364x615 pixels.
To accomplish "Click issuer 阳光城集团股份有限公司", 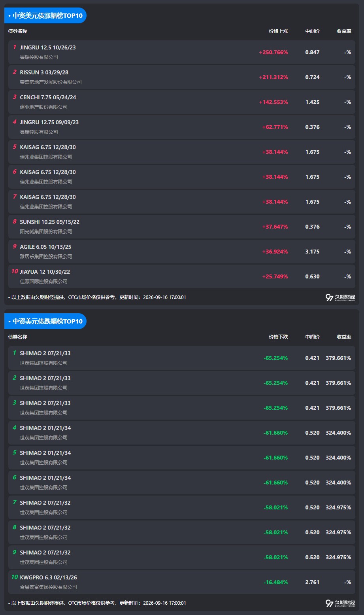I will (x=46, y=232).
